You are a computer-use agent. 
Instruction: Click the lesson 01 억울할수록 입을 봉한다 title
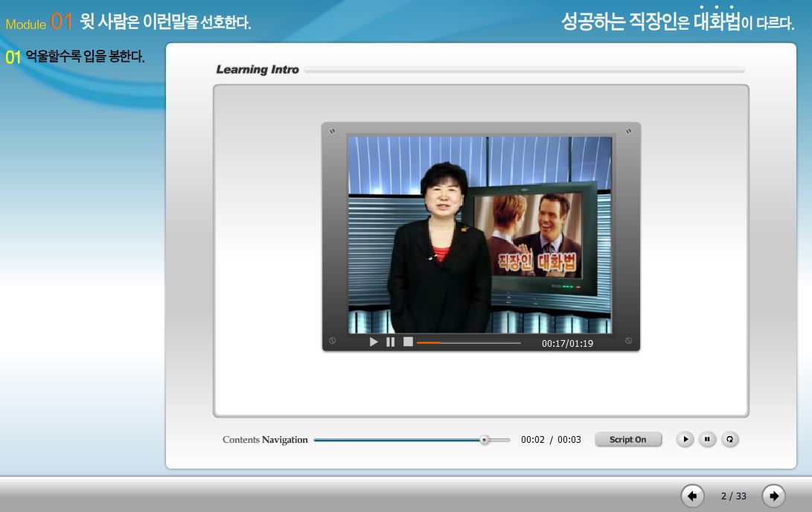(x=75, y=56)
